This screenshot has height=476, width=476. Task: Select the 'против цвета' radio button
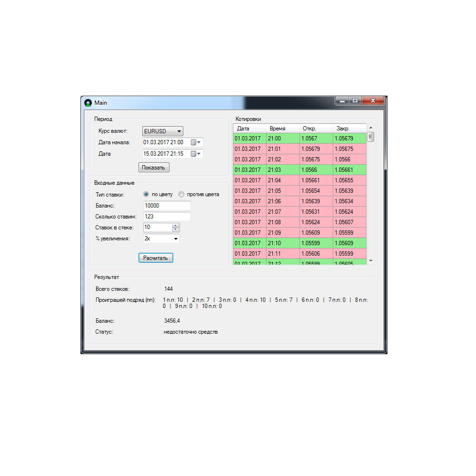click(181, 194)
